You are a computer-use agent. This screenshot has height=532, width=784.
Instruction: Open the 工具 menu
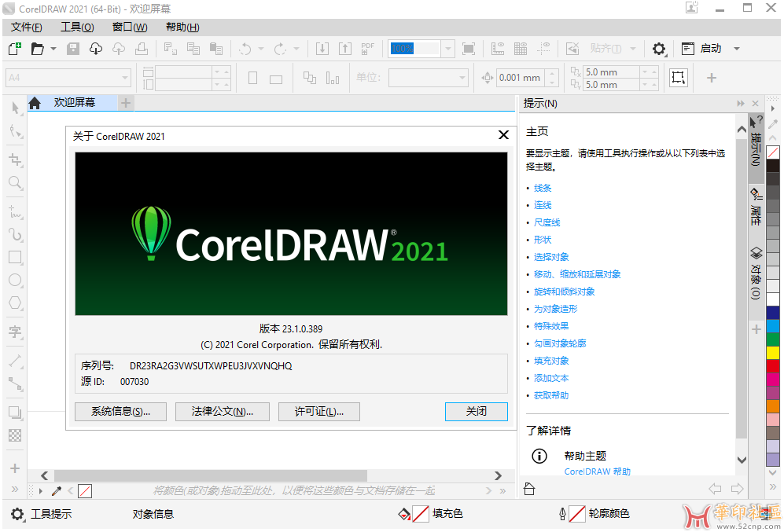coord(77,27)
